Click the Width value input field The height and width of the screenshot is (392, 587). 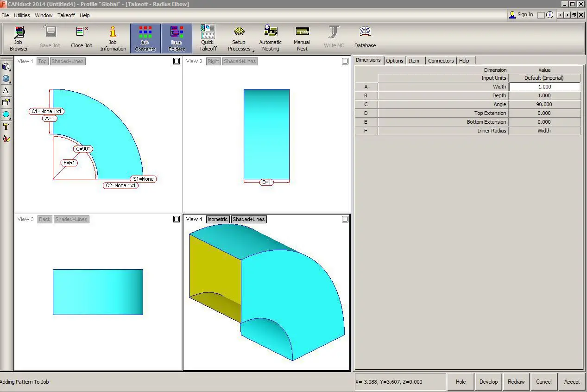tap(544, 87)
